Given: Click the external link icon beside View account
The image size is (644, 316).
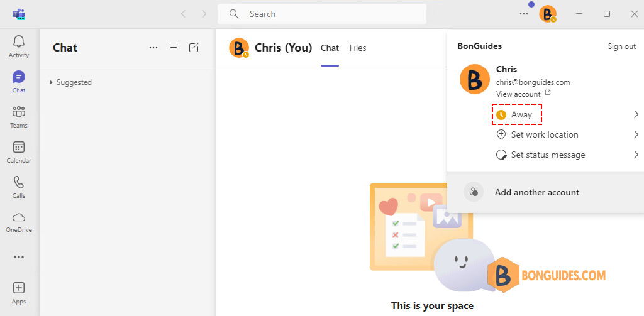Looking at the screenshot, I should 547,93.
